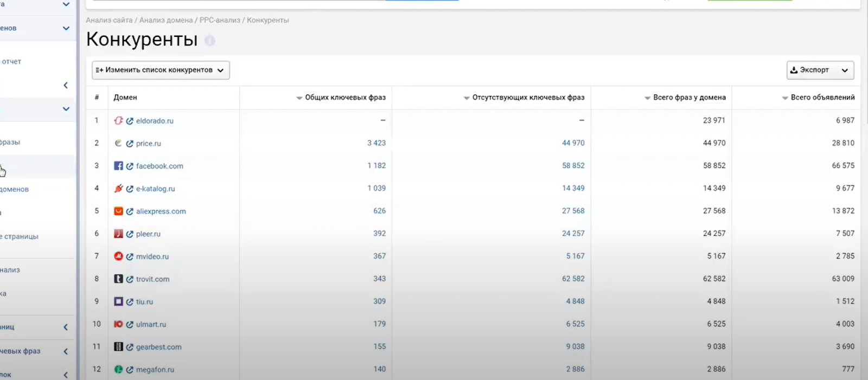Open the megafon.ru domain link

(155, 370)
